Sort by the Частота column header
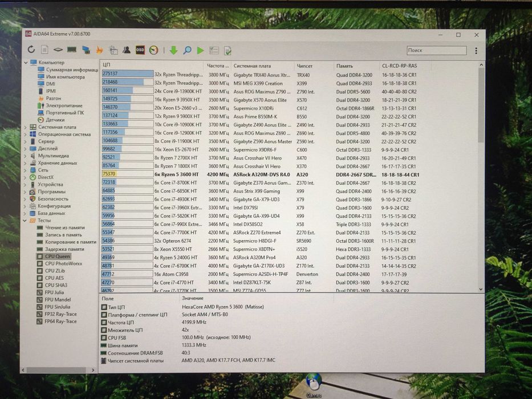 point(217,66)
